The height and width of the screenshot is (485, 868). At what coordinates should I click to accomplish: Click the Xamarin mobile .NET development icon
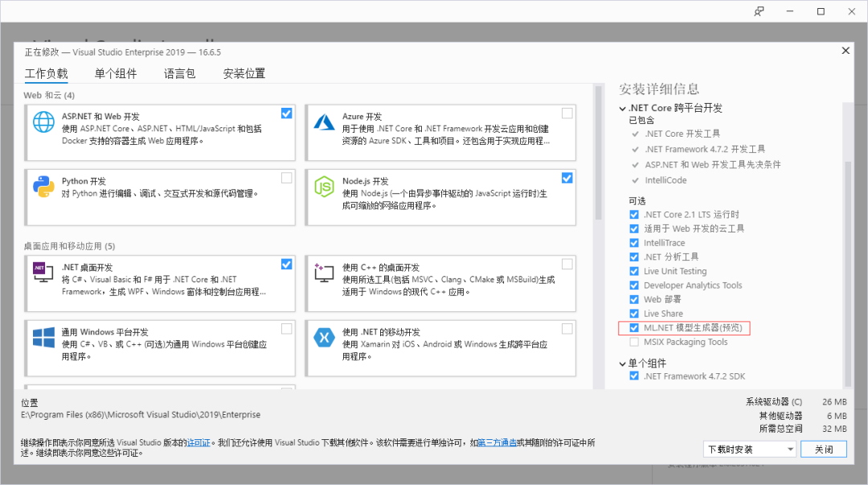325,337
